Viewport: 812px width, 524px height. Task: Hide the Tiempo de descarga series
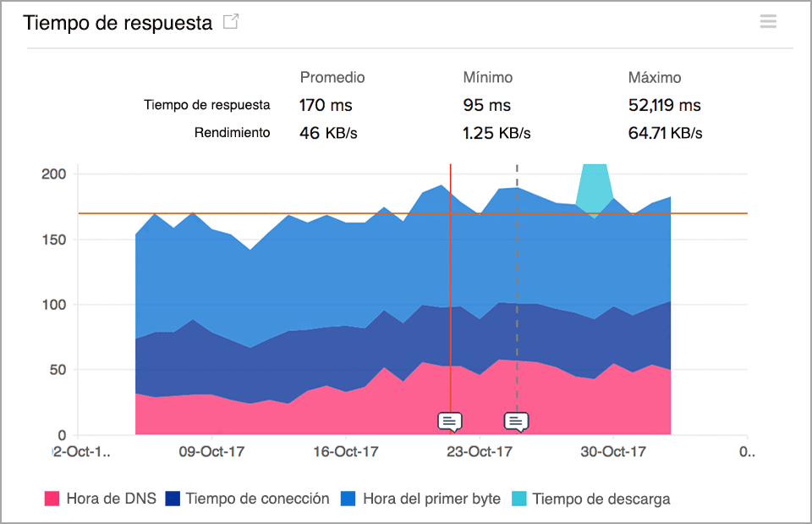tap(603, 499)
